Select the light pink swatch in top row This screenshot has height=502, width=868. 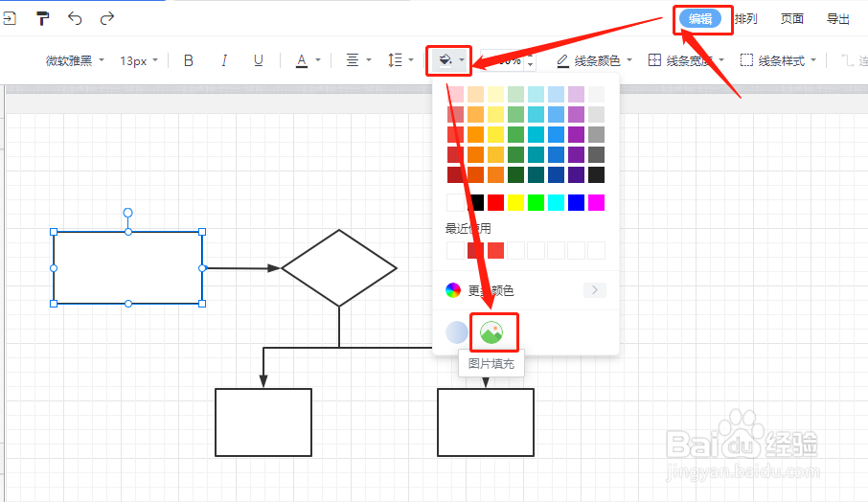pyautogui.click(x=456, y=94)
